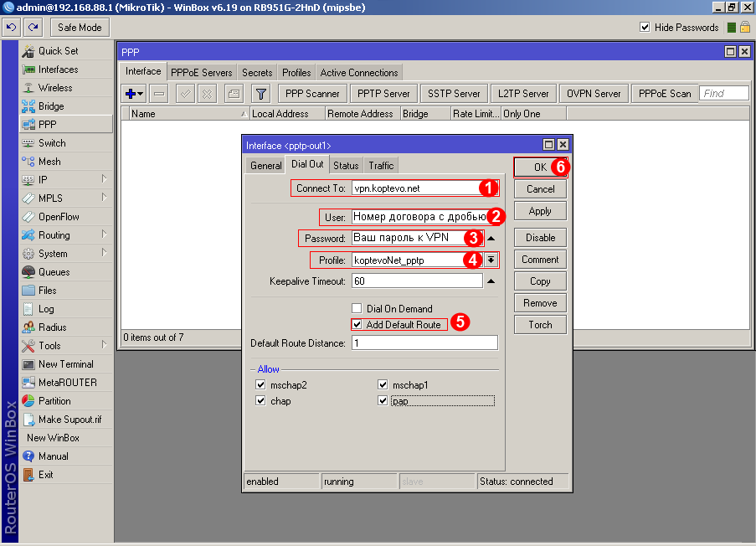Click the minus Remove toolbar icon
Screen dimensions: 756x546
159,94
